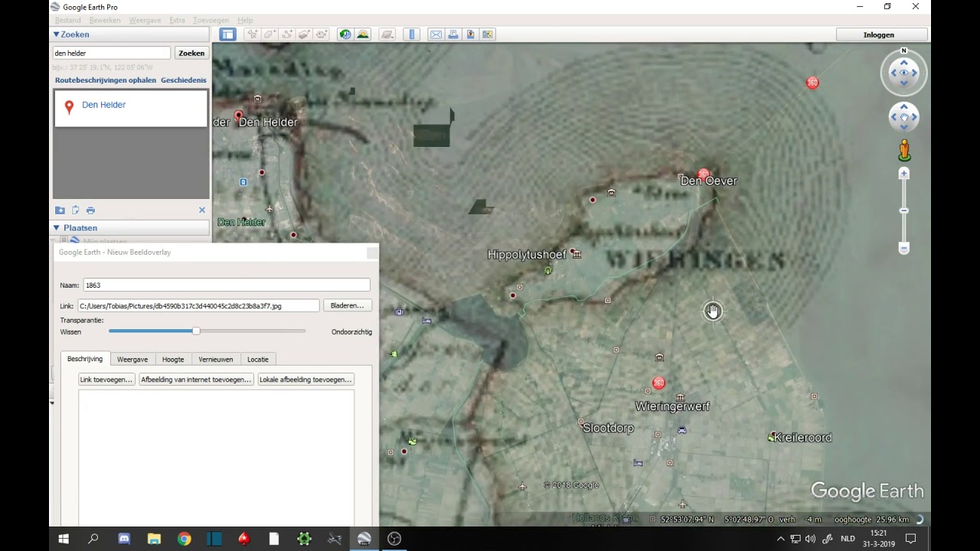Switch to the Locatie tab

click(x=258, y=359)
